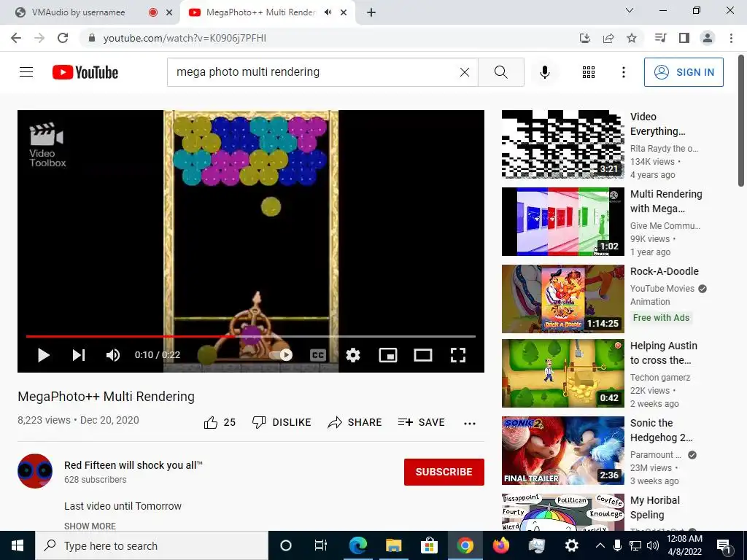This screenshot has height=560, width=747.
Task: Click the browser address bar URL
Action: (x=185, y=38)
